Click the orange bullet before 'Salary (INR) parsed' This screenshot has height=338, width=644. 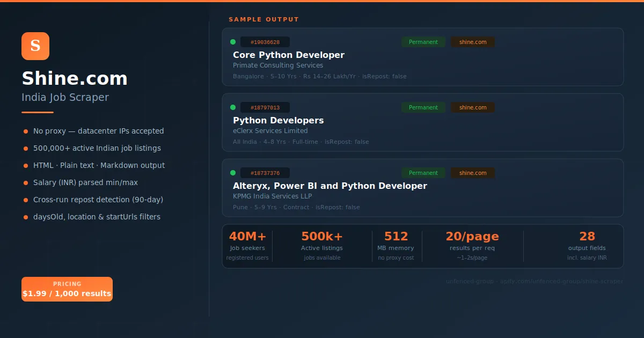click(x=26, y=183)
